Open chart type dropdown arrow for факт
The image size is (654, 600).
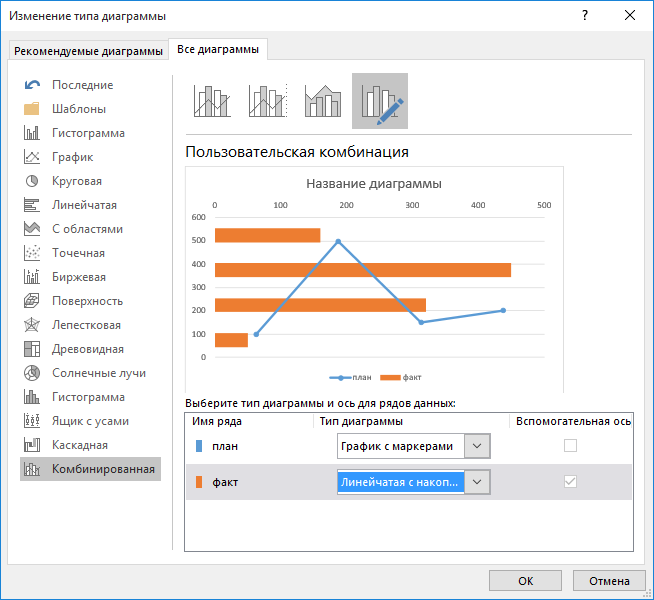click(477, 482)
